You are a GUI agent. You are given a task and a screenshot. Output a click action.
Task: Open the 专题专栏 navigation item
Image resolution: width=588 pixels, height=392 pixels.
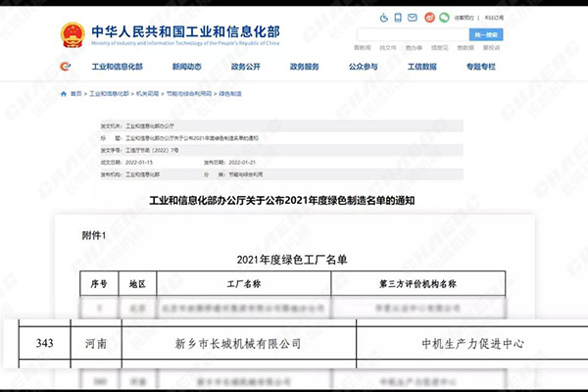(x=481, y=67)
